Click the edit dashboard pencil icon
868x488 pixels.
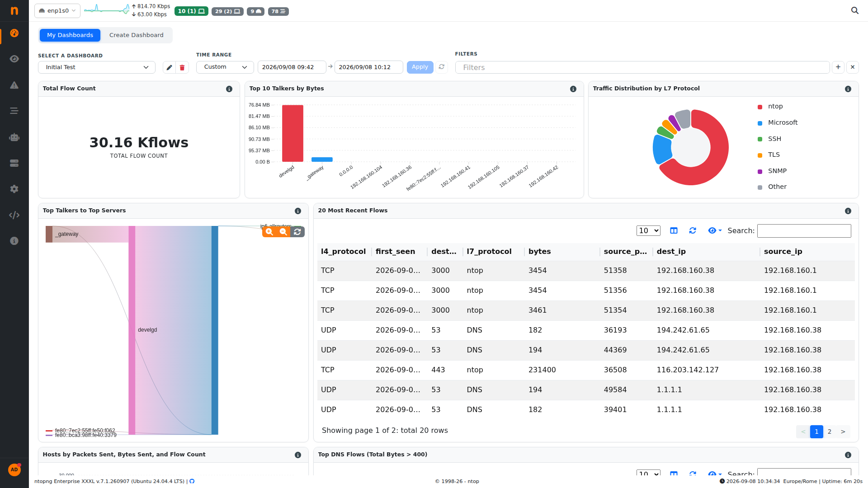click(169, 67)
